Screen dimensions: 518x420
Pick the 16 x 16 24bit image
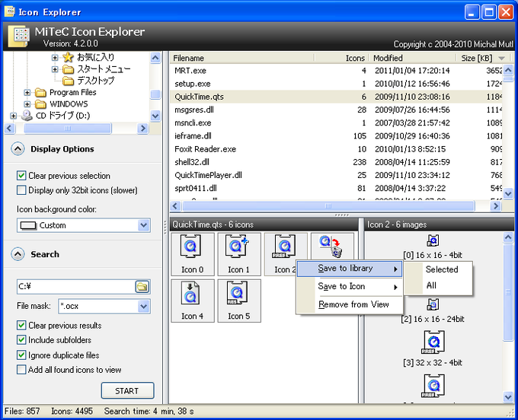pos(433,305)
